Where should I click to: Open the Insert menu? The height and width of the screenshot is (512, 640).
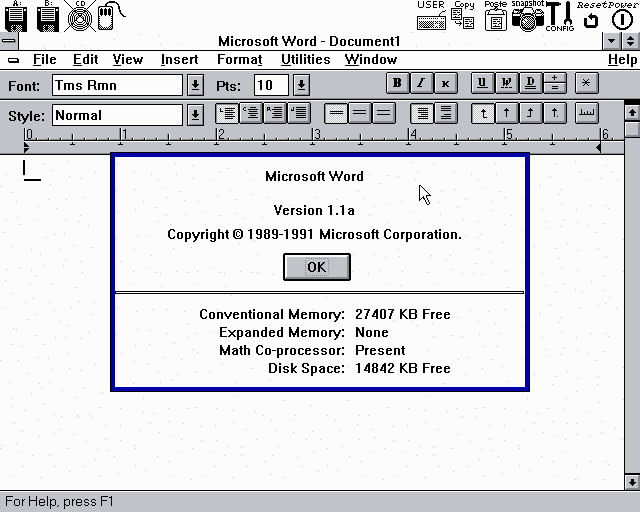click(x=179, y=60)
